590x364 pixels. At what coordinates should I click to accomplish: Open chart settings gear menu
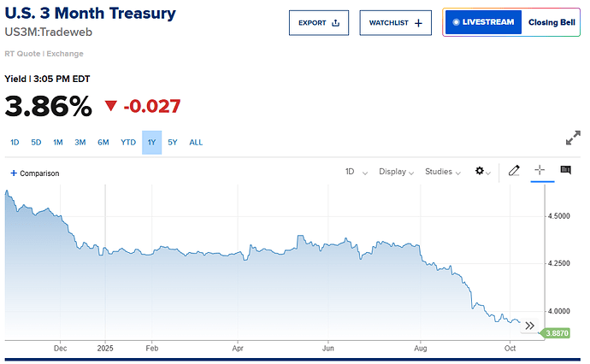[481, 171]
